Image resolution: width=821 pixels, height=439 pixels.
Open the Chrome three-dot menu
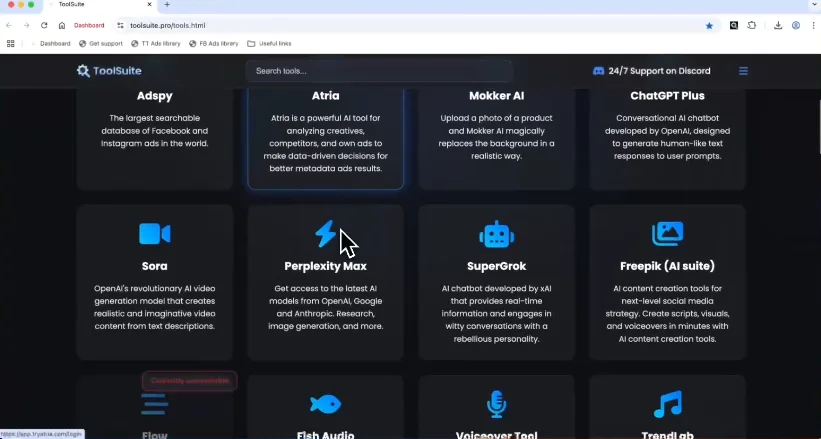tap(814, 25)
